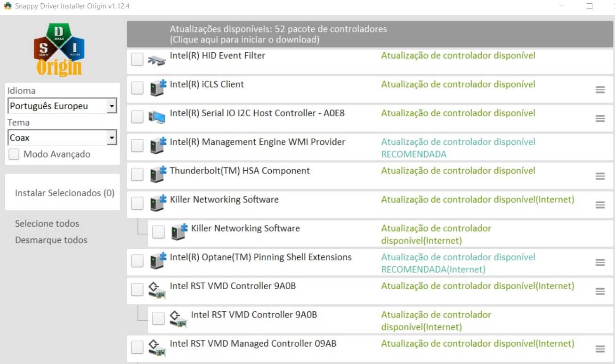Click the HID Event Filter update status text
Screen dimensions: 615x364
pos(458,55)
